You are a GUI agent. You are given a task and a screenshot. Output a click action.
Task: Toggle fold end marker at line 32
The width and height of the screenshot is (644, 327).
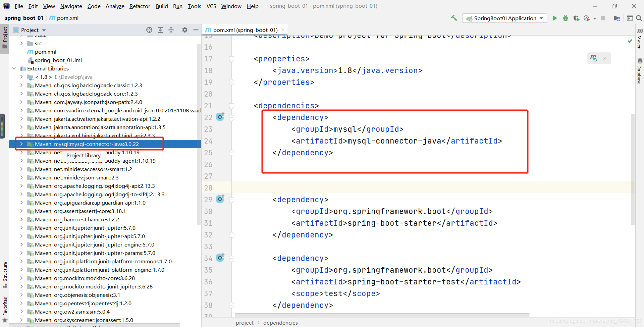pyautogui.click(x=231, y=235)
